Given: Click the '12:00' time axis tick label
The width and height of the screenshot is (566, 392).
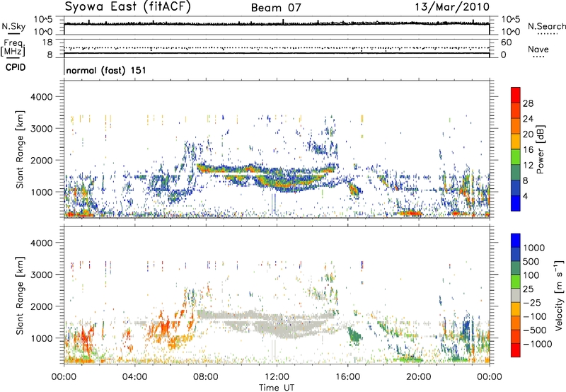Looking at the screenshot, I should pos(277,377).
